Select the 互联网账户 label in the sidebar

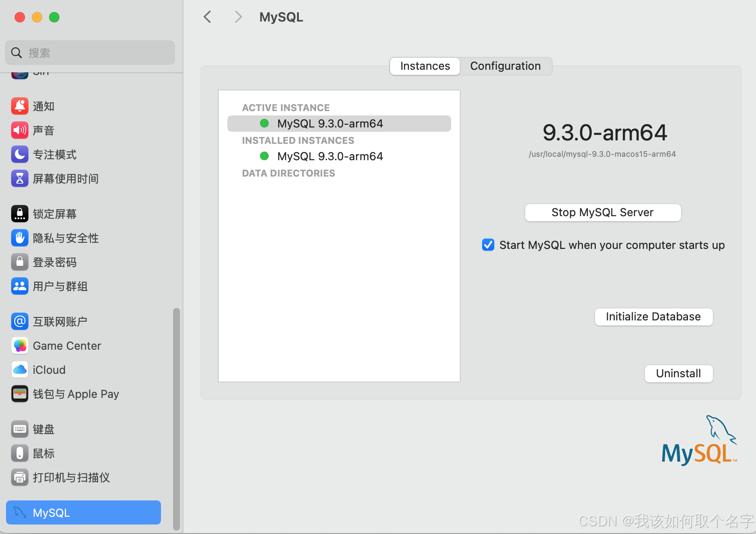coord(60,322)
